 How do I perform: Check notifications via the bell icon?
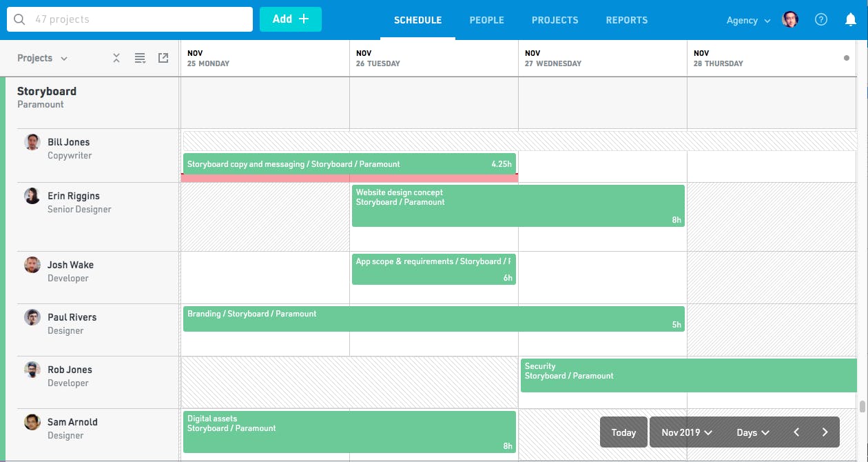(851, 19)
